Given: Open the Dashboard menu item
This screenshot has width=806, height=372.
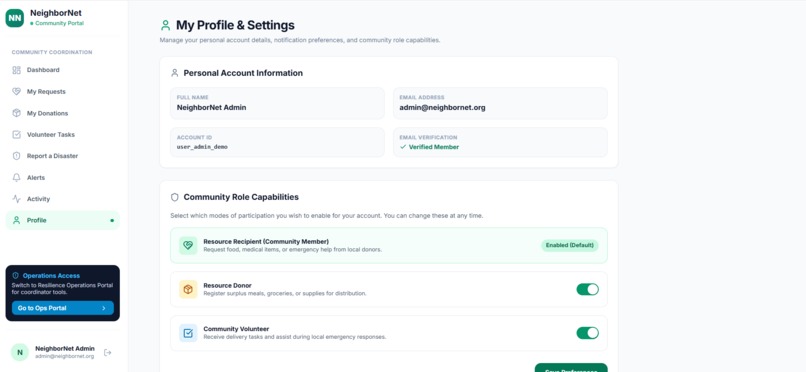Looking at the screenshot, I should point(63,70).
